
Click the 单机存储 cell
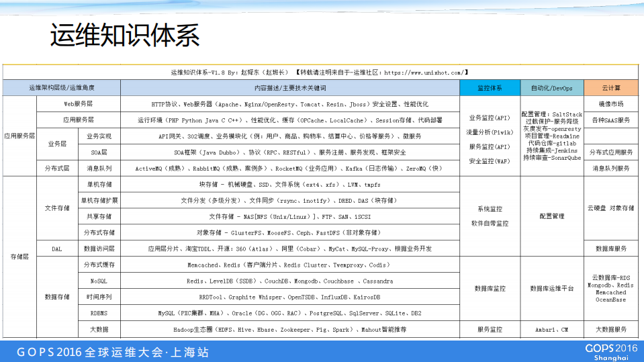point(99,185)
